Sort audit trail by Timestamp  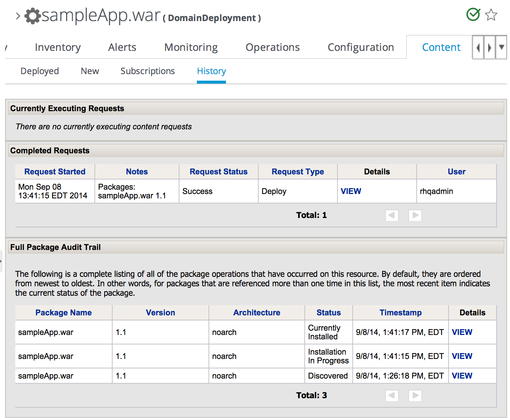pyautogui.click(x=401, y=312)
